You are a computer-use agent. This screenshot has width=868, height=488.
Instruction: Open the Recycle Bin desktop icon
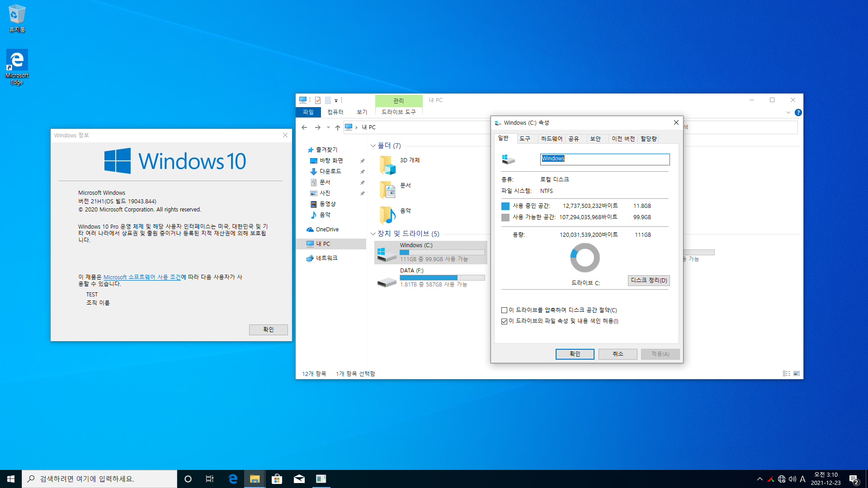pos(17,18)
